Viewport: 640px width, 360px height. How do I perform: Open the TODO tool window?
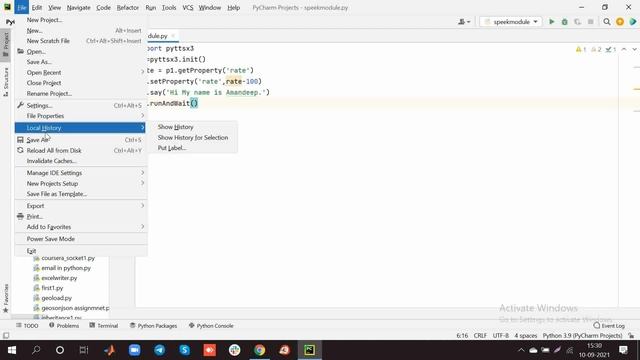click(27, 326)
